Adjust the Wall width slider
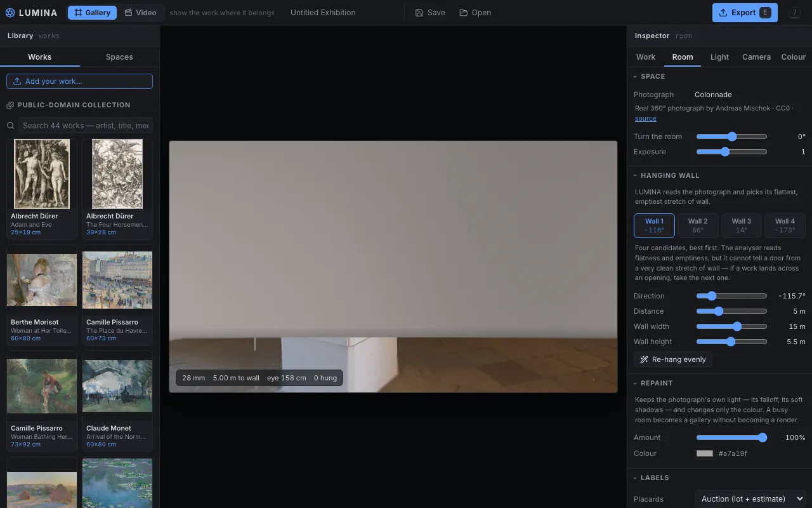 [x=731, y=326]
